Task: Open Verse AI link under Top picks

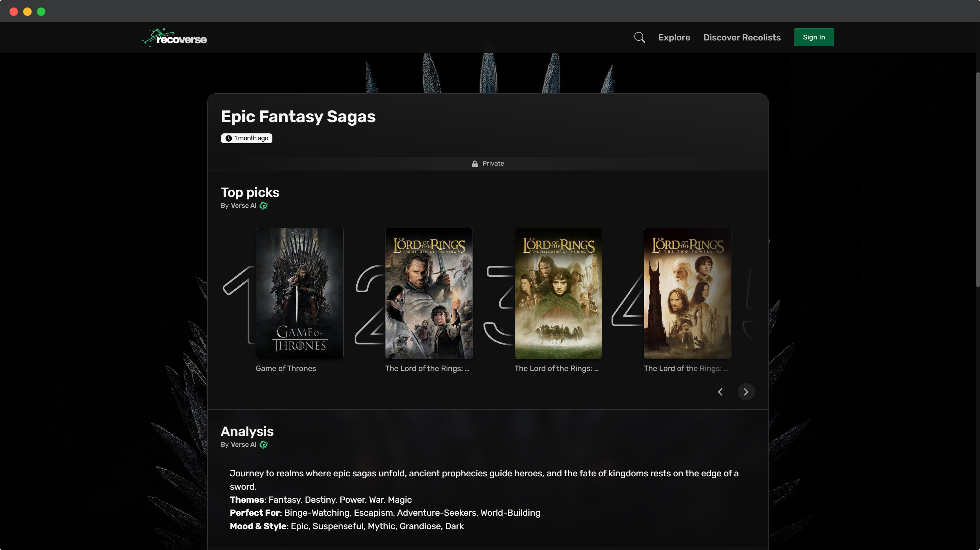Action: click(244, 205)
